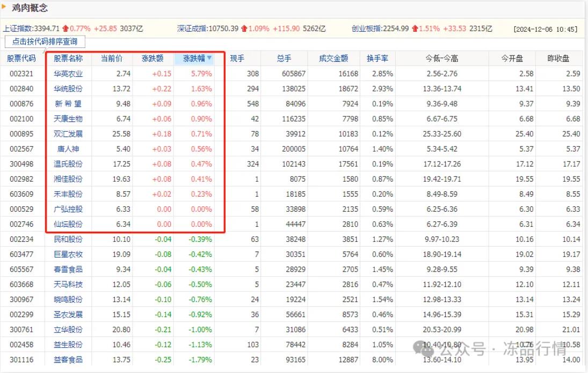Select stock code 300967
The width and height of the screenshot is (588, 373).
(x=21, y=299)
